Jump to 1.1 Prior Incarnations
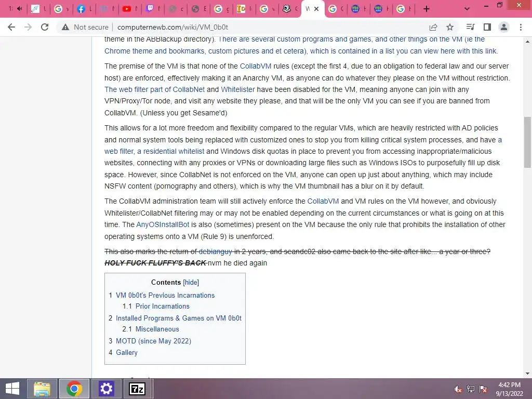The width and height of the screenshot is (532, 399). pyautogui.click(x=163, y=307)
